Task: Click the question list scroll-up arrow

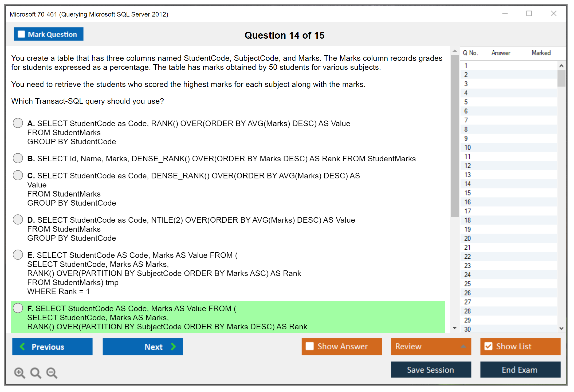Action: click(x=561, y=66)
